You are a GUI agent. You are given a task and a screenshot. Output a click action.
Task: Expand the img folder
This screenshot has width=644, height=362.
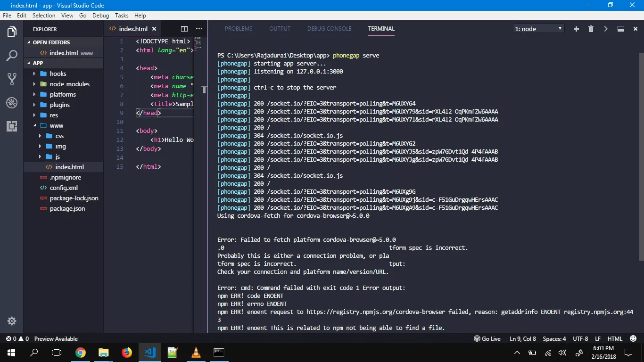click(64, 146)
